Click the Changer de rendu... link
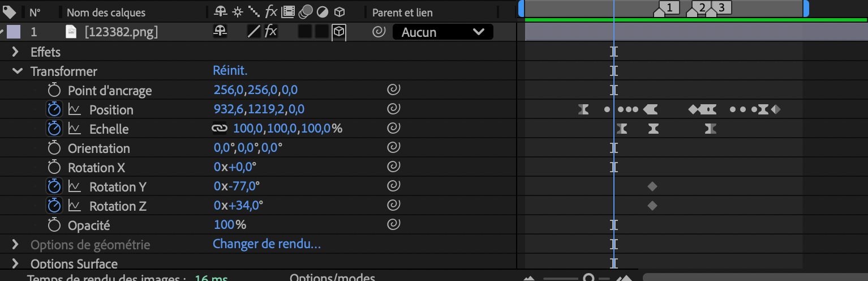868x281 pixels. tap(267, 244)
